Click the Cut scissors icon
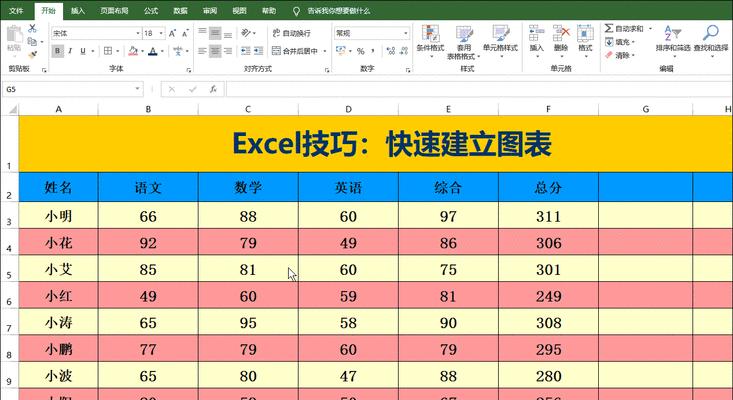The image size is (733, 400). (x=32, y=29)
